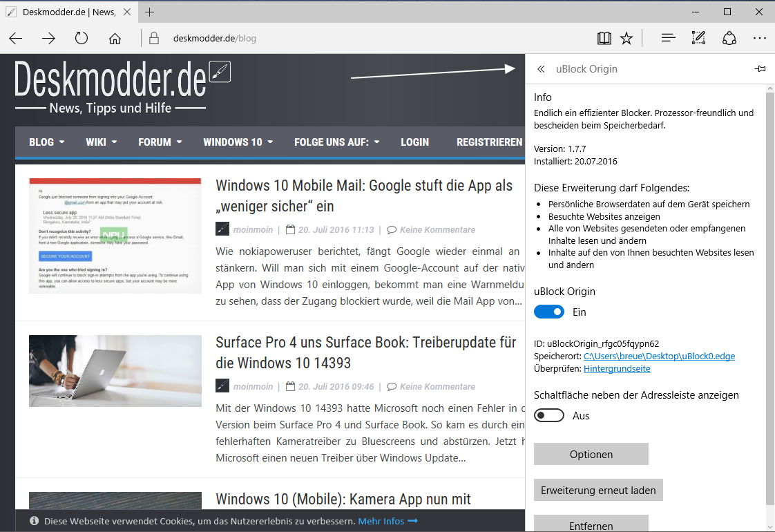This screenshot has height=532, width=775.
Task: Open Reading view book icon
Action: point(604,38)
